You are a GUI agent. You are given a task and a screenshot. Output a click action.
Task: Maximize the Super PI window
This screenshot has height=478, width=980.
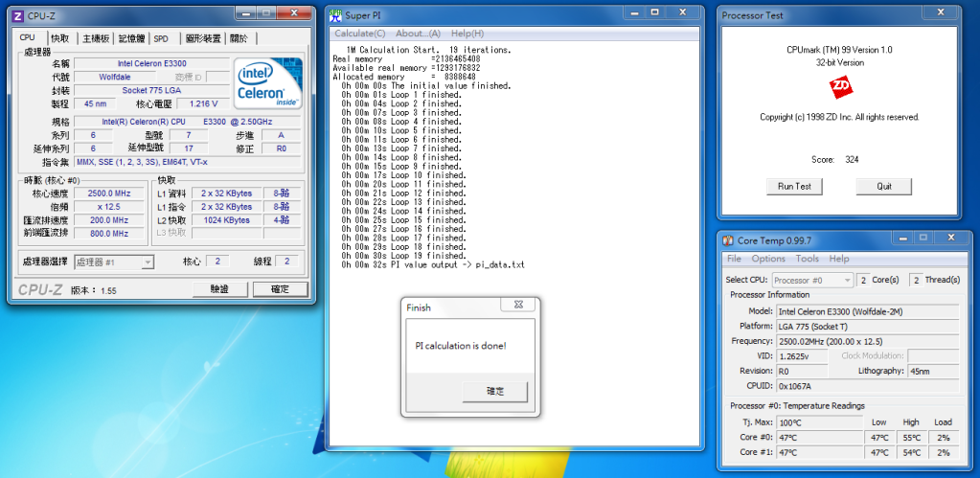pos(654,11)
